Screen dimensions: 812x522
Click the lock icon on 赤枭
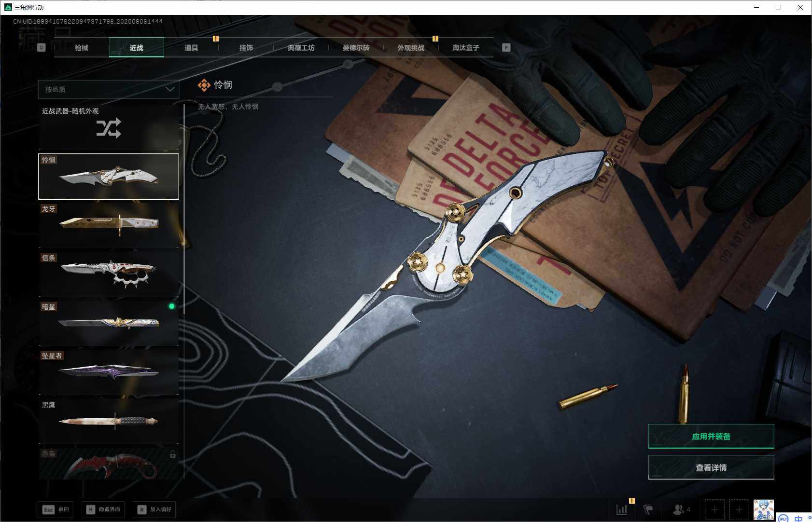173,454
